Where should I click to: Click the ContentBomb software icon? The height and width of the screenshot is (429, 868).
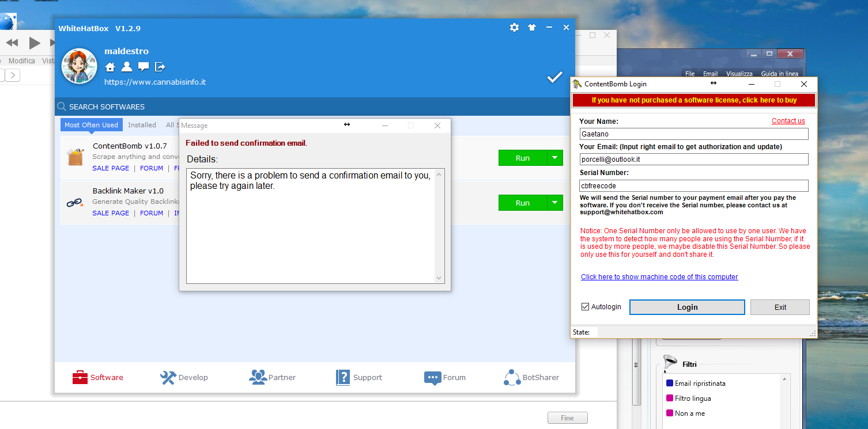pos(75,157)
